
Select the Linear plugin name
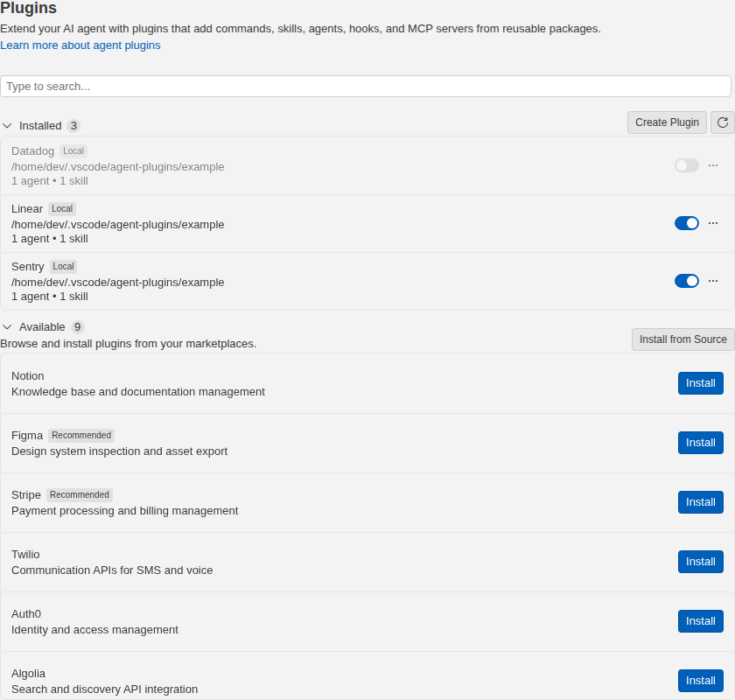coord(27,208)
